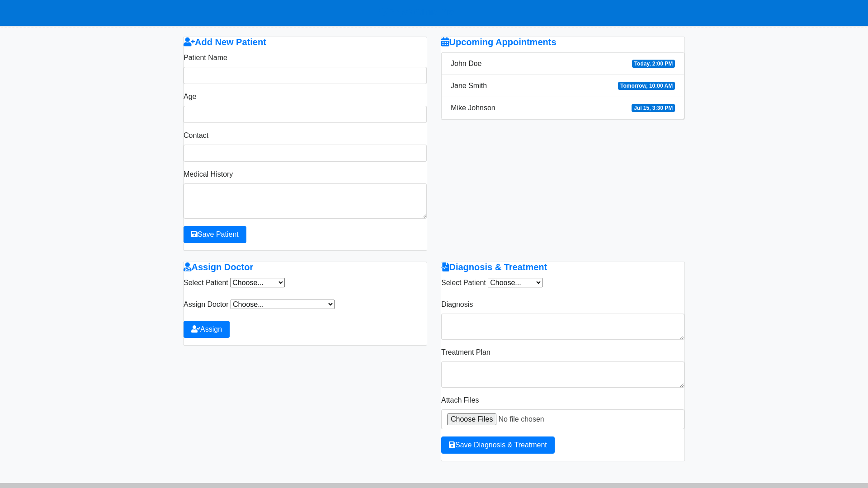Open Select Patient dropdown in Diagnosis & Treatment
This screenshot has height=488, width=868.
(514, 282)
